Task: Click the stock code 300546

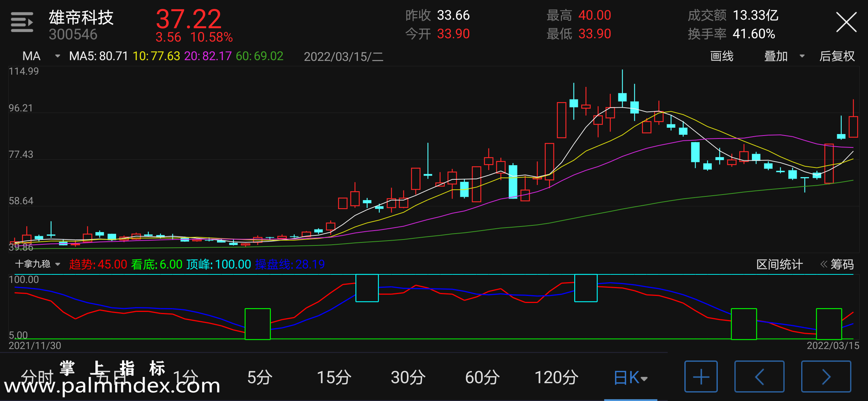Action: pos(73,35)
